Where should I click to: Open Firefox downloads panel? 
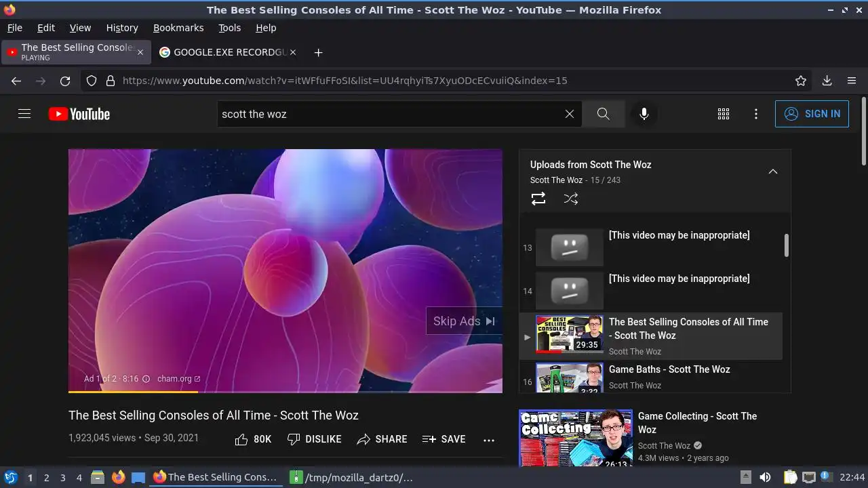coord(827,81)
